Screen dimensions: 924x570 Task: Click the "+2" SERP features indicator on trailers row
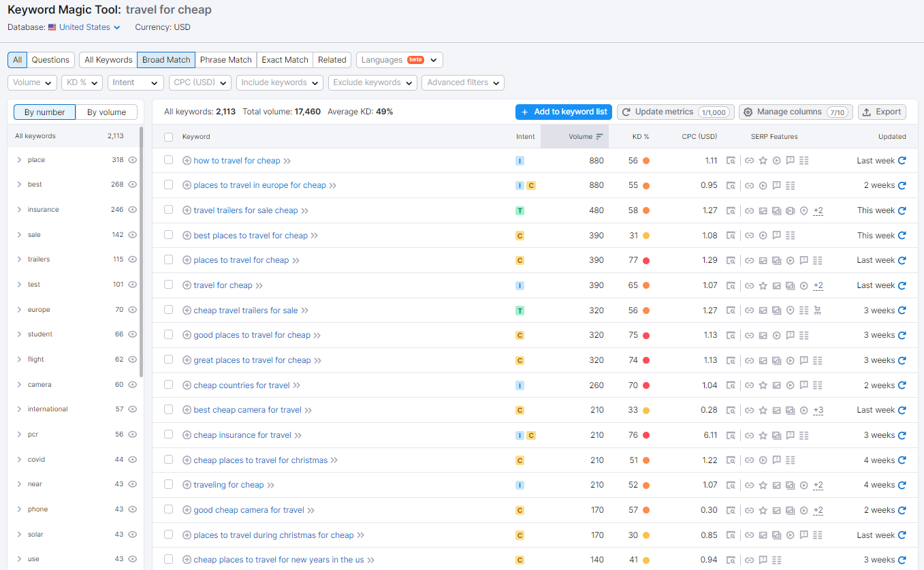coord(817,210)
